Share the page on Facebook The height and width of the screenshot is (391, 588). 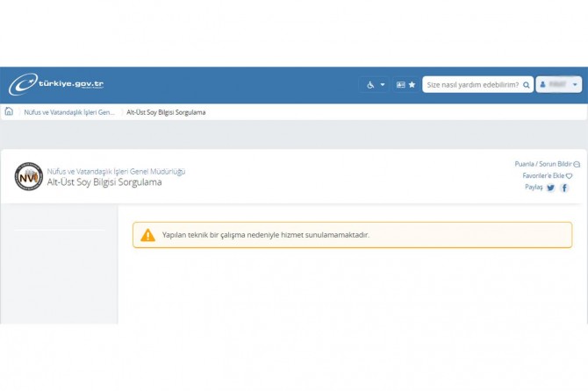[x=564, y=188]
